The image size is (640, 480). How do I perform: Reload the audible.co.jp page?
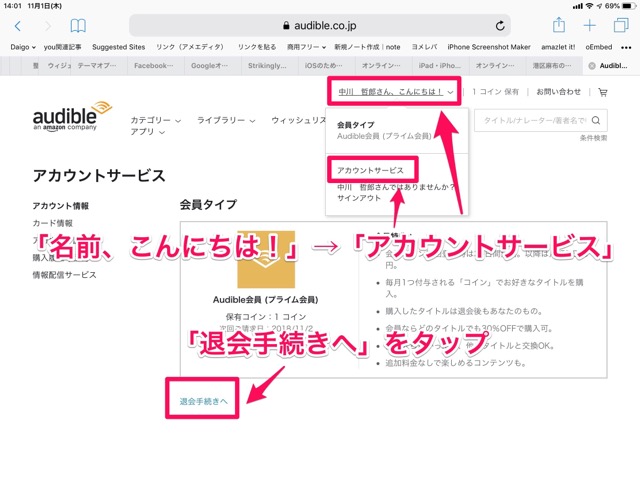[x=500, y=26]
